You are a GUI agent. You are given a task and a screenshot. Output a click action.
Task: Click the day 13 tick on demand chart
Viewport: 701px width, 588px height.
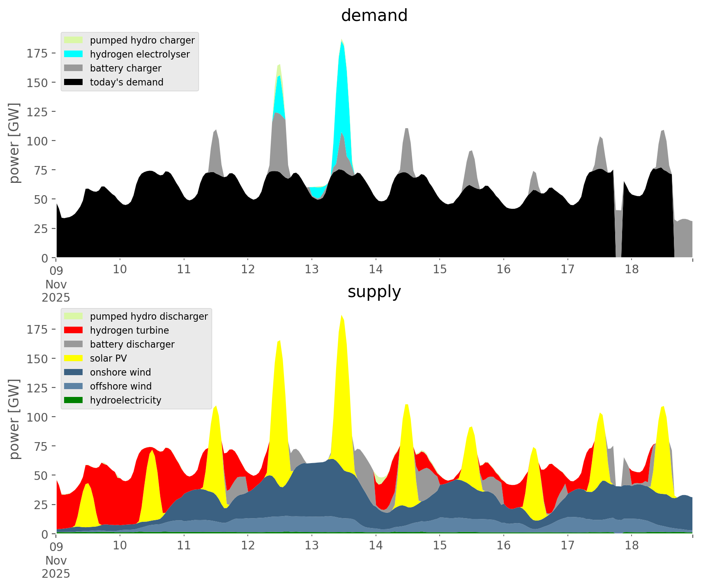click(x=311, y=270)
